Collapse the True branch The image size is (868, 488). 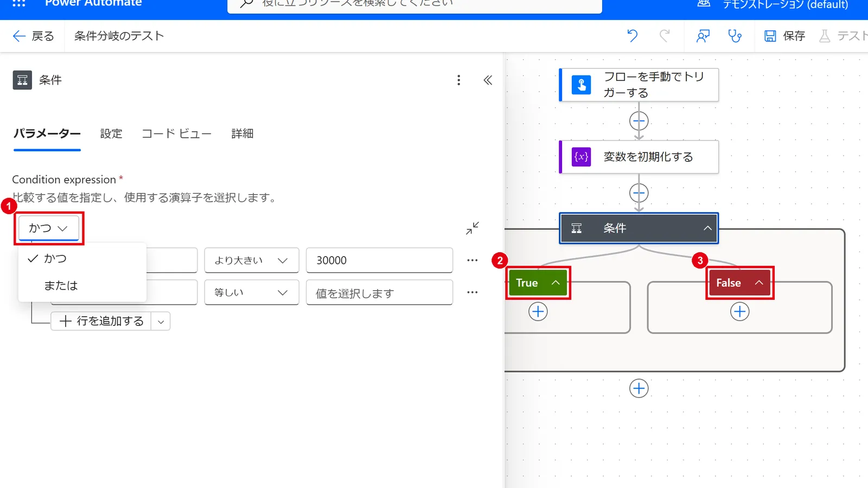coord(556,282)
